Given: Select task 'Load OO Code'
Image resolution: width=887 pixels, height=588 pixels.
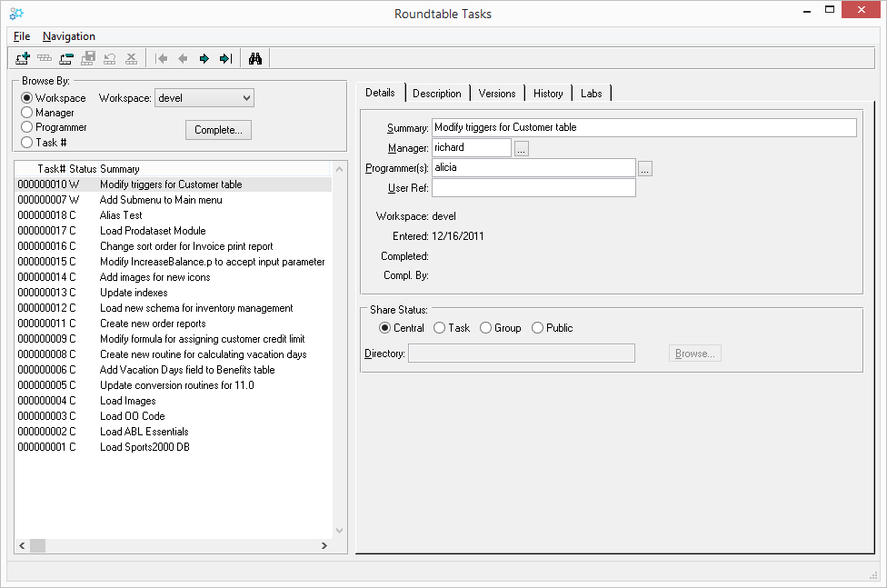Looking at the screenshot, I should coord(173,416).
